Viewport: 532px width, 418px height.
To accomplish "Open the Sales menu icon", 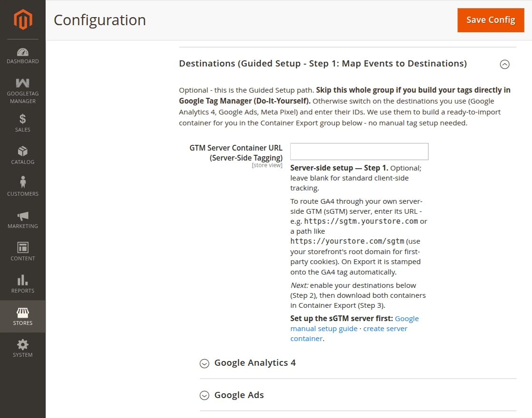I will [23, 119].
